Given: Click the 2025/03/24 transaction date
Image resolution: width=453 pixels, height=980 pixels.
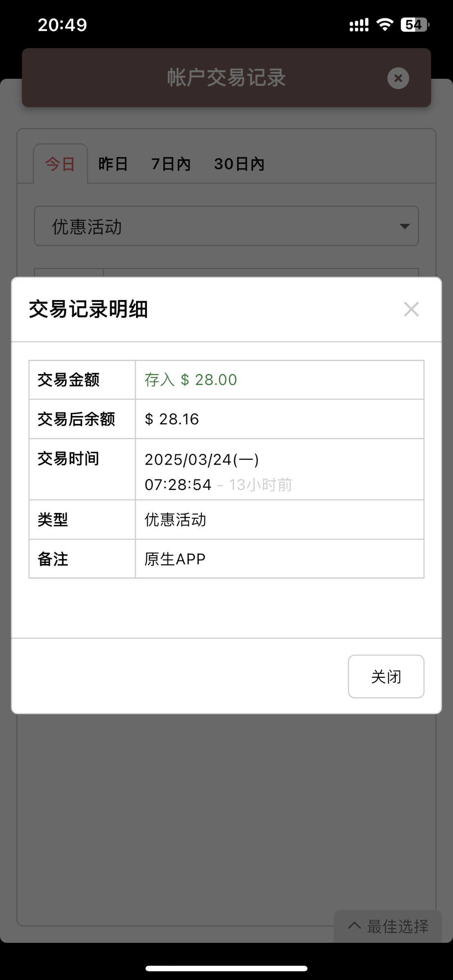Looking at the screenshot, I should (202, 460).
